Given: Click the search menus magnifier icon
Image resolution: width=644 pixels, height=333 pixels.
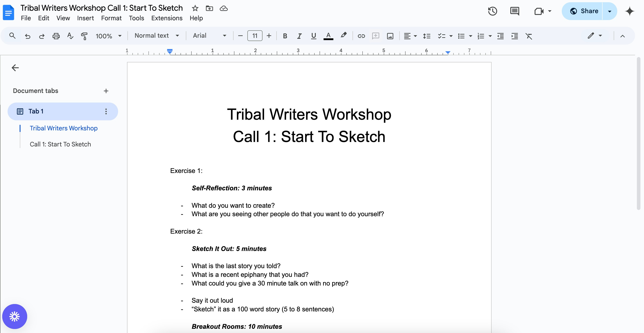Looking at the screenshot, I should (12, 36).
